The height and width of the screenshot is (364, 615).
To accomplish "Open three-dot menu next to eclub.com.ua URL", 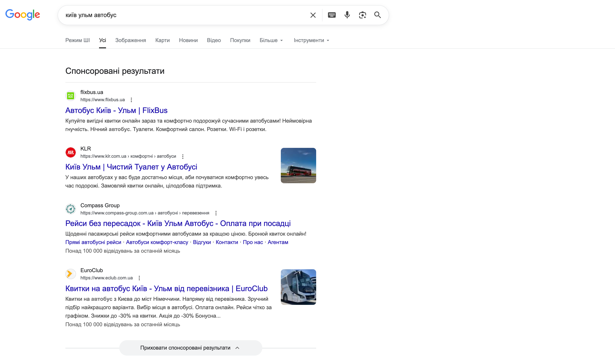I will click(139, 278).
